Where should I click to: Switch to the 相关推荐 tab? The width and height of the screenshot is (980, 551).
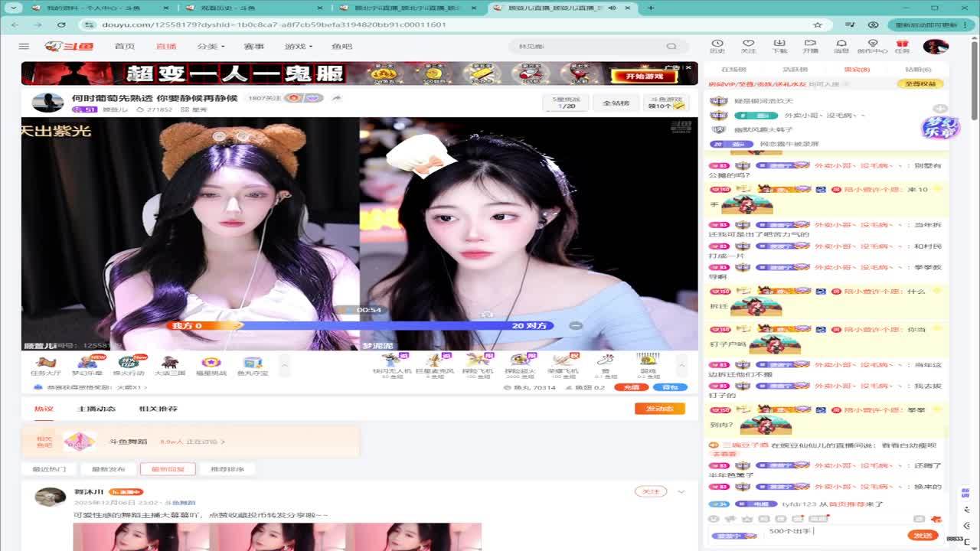[x=158, y=409]
